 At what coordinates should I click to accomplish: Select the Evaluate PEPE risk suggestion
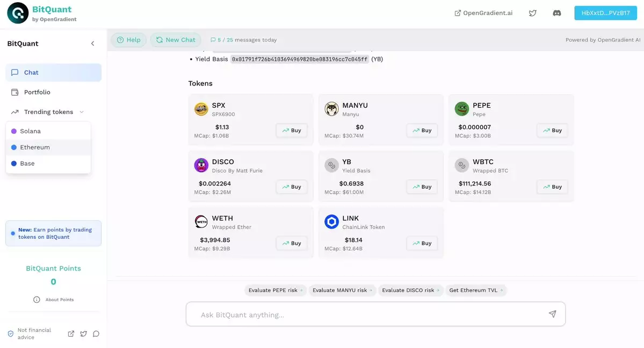tap(275, 290)
